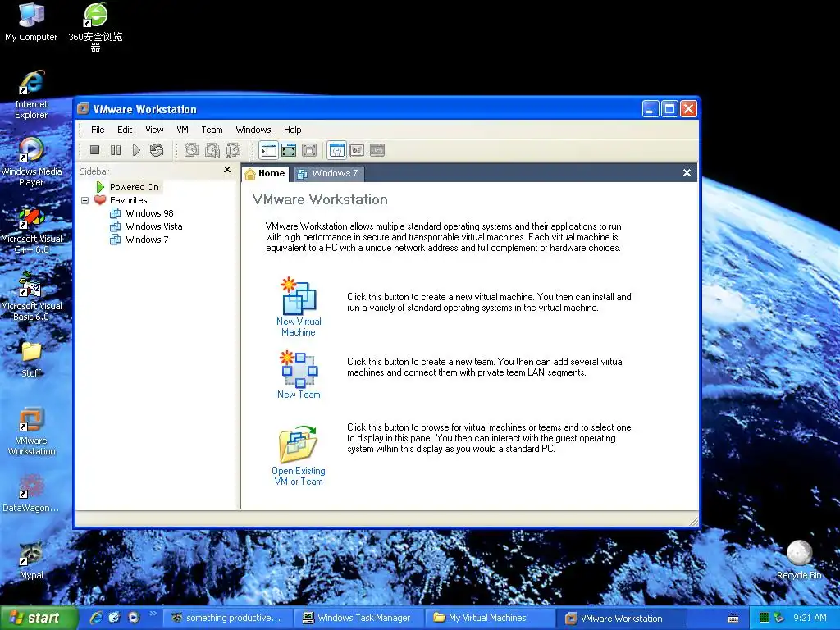The width and height of the screenshot is (840, 630).
Task: Click the Take Snapshot toolbar icon
Action: pyautogui.click(x=191, y=150)
